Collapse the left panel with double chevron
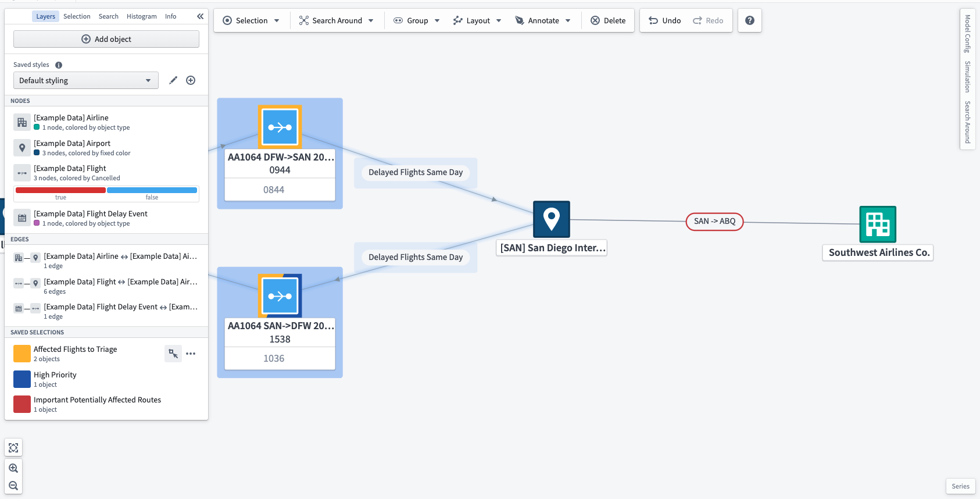The width and height of the screenshot is (980, 499). click(x=200, y=16)
